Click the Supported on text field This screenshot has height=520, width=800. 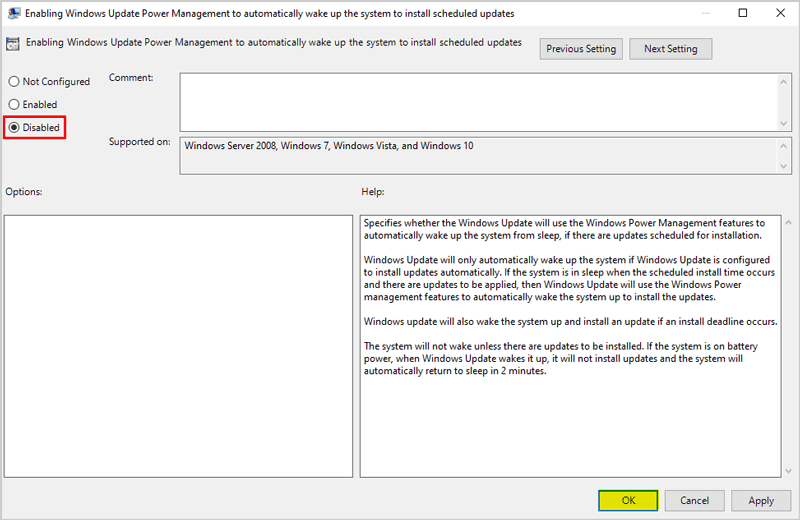478,156
